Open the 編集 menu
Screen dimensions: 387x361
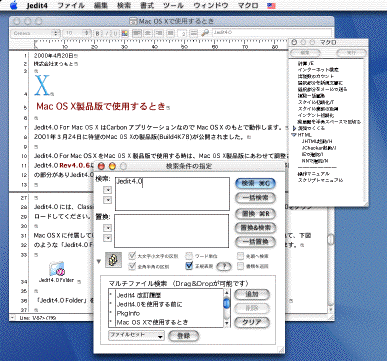click(x=101, y=5)
